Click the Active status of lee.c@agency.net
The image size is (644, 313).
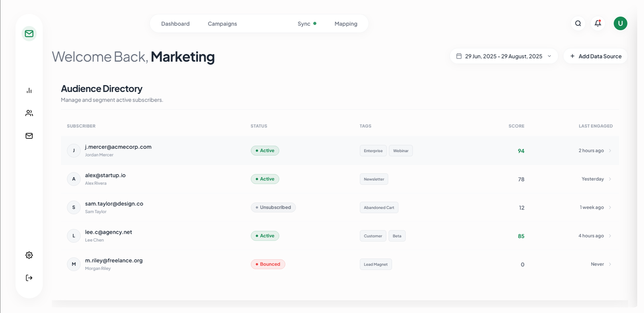pyautogui.click(x=265, y=236)
